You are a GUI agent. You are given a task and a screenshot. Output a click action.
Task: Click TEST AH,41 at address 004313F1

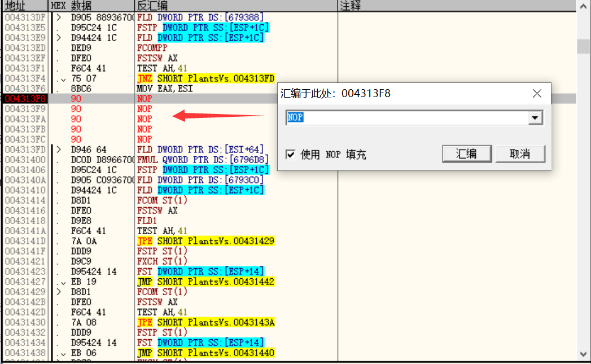(162, 68)
